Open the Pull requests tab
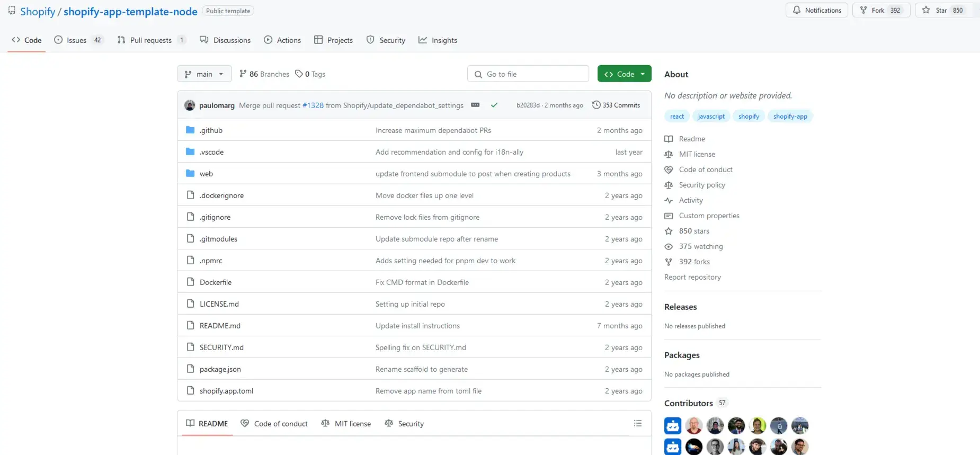This screenshot has width=980, height=455. [152, 40]
